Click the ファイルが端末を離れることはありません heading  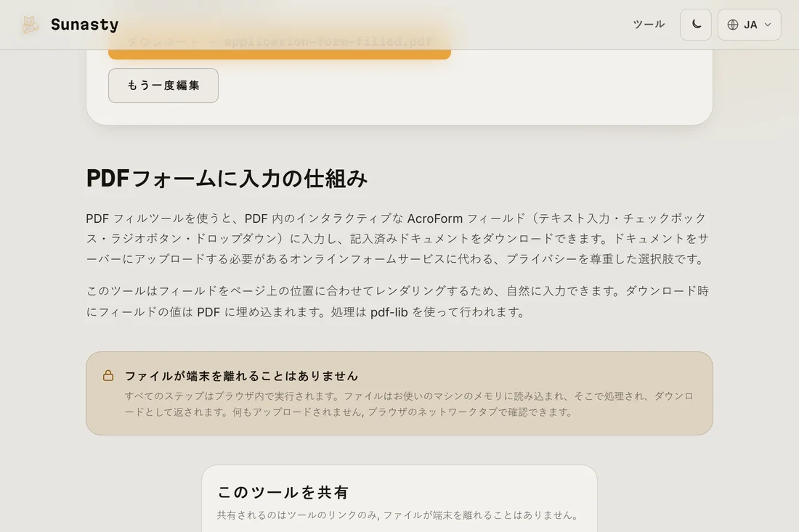(242, 376)
